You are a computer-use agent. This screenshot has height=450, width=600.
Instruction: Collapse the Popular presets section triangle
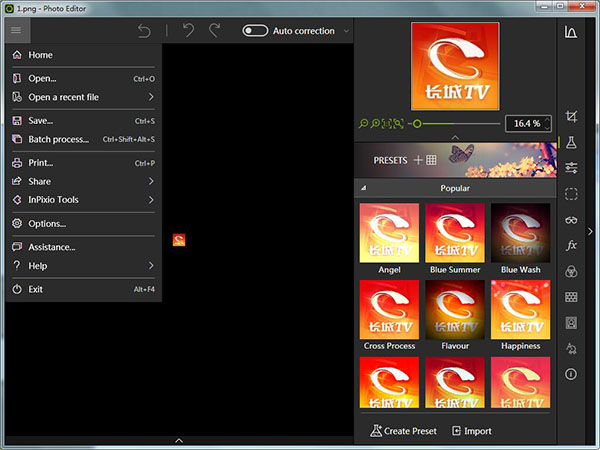(364, 188)
